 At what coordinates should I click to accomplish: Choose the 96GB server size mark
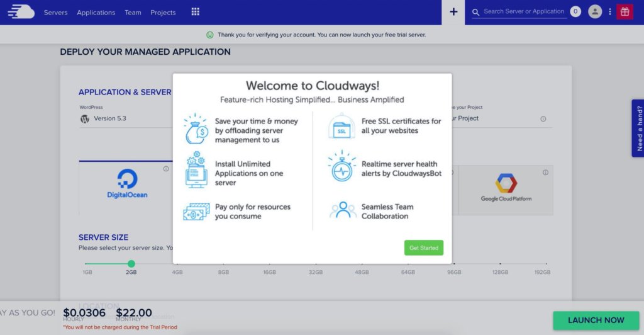pos(454,272)
